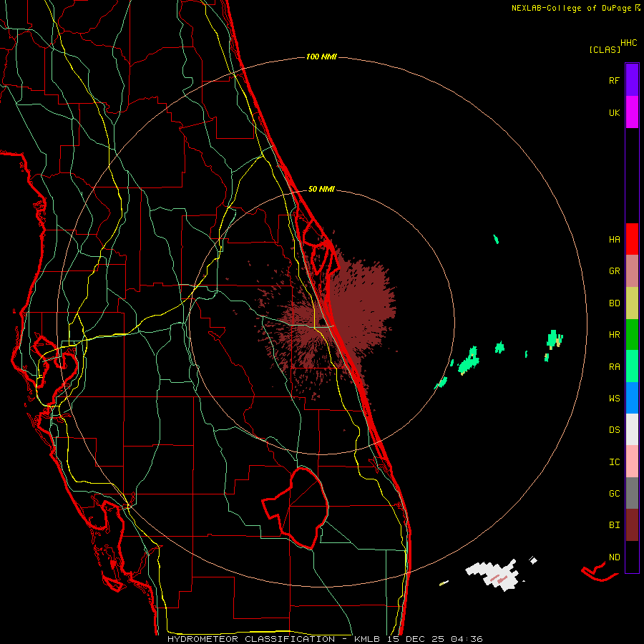
Task: Click the GC gray legend swatch
Action: point(632,493)
